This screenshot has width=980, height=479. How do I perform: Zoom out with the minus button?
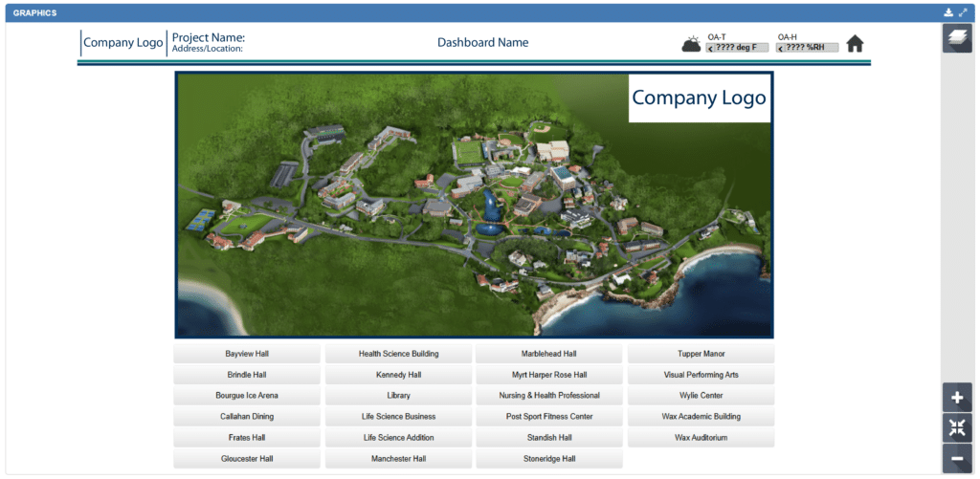point(957,458)
